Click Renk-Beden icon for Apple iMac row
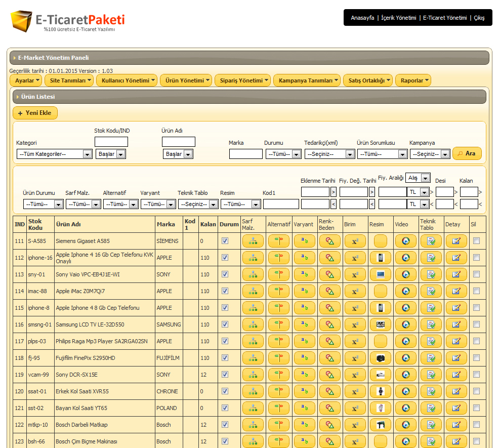 (329, 292)
